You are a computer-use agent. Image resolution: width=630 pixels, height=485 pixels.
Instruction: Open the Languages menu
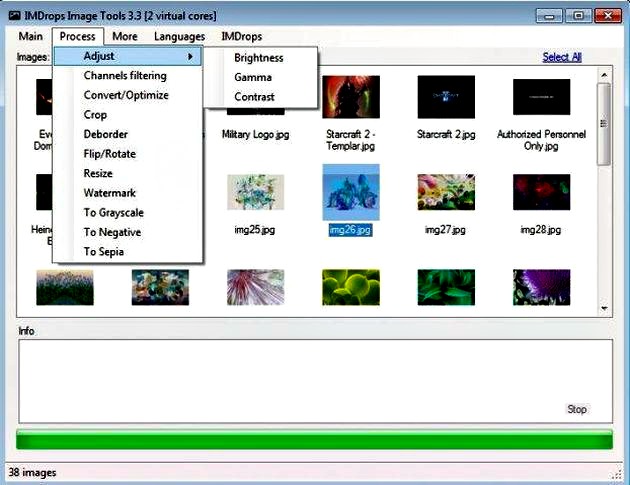(179, 37)
